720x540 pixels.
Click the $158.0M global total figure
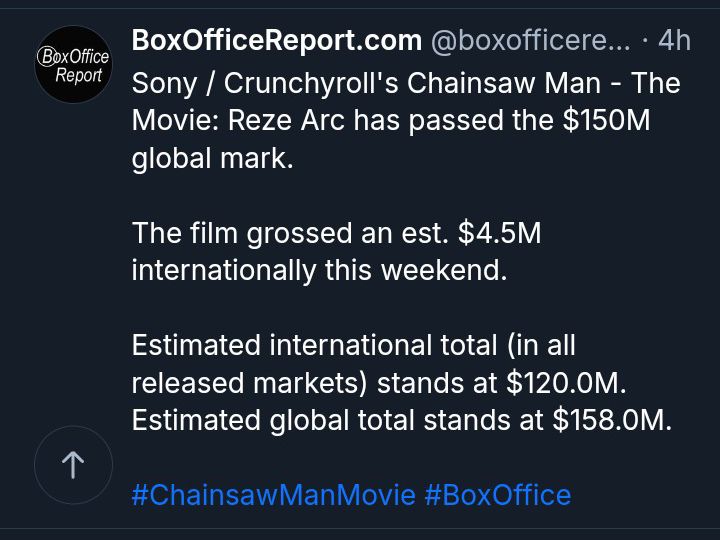611,421
